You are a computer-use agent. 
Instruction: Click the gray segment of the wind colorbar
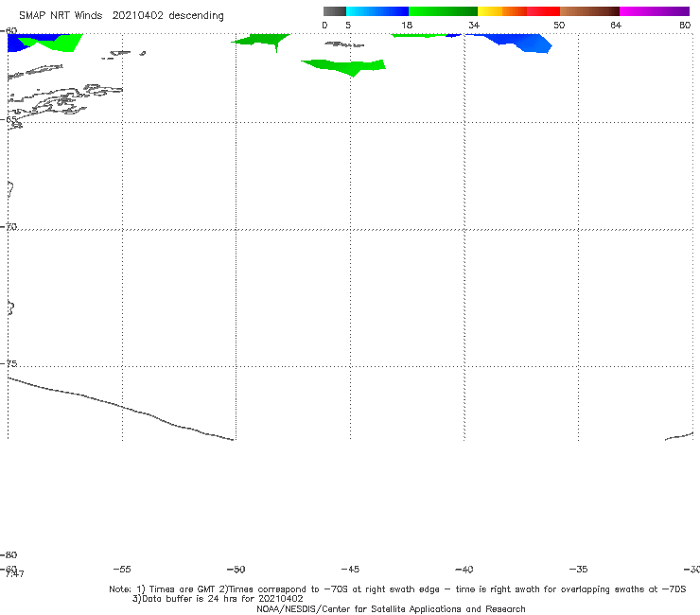334,11
